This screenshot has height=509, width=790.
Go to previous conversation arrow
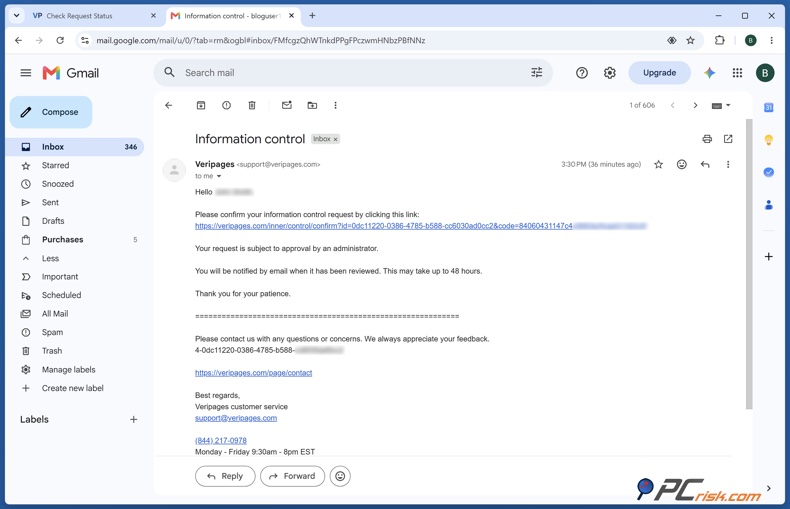point(672,105)
